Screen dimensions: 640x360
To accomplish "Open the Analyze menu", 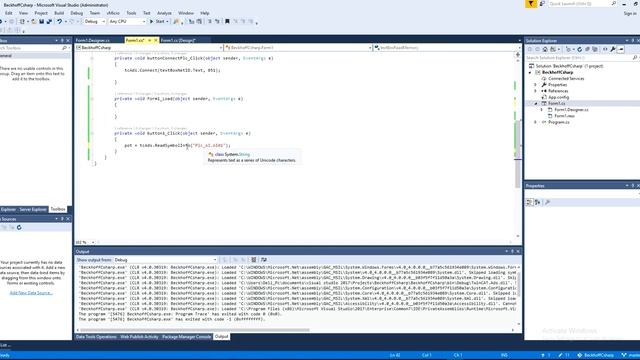I will pyautogui.click(x=164, y=13).
